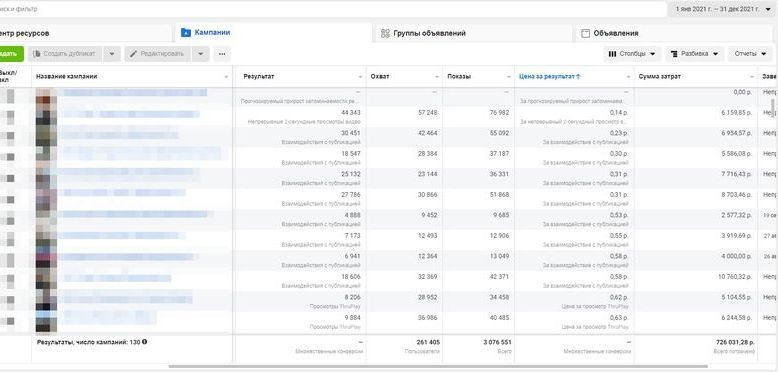Click the green Создать button
The width and height of the screenshot is (778, 372).
coord(11,54)
